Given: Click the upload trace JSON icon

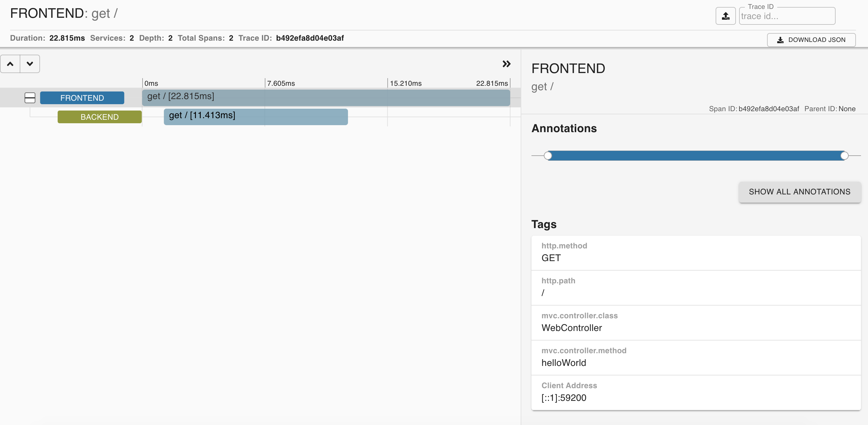Looking at the screenshot, I should click(725, 16).
